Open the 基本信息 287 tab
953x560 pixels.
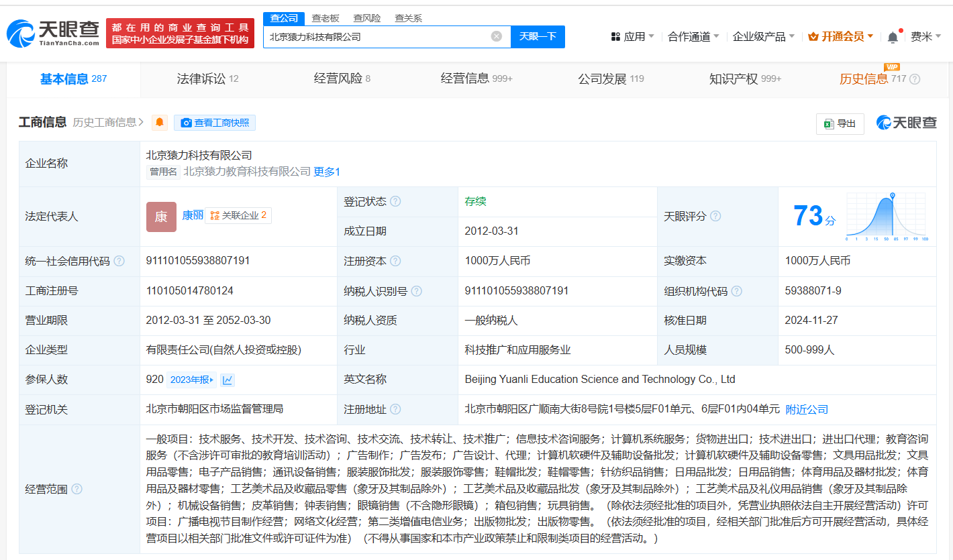coord(74,79)
